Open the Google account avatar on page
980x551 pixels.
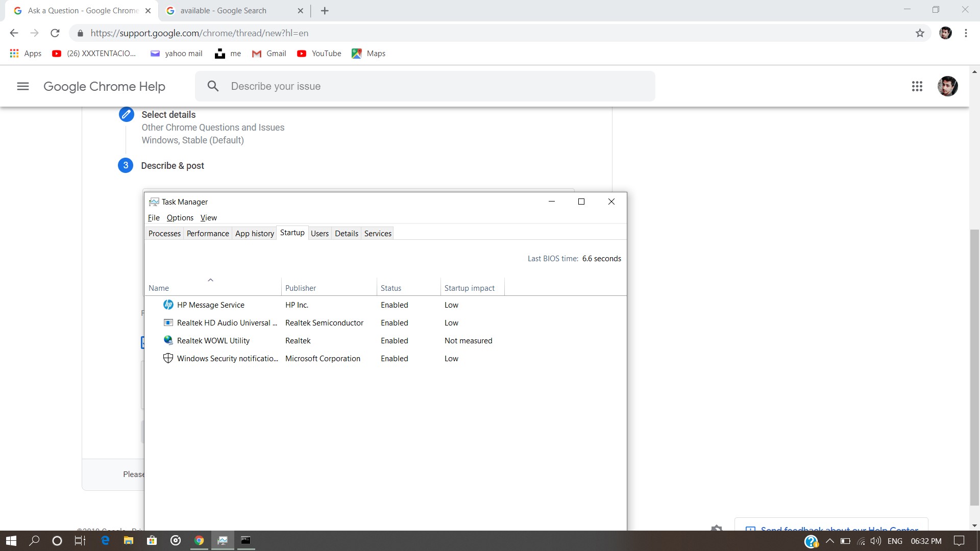point(948,86)
